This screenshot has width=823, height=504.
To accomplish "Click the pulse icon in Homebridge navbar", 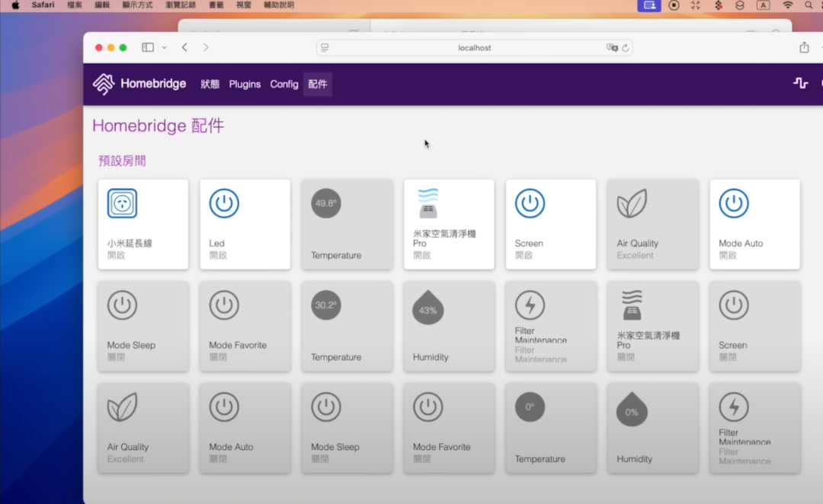I will click(x=800, y=83).
